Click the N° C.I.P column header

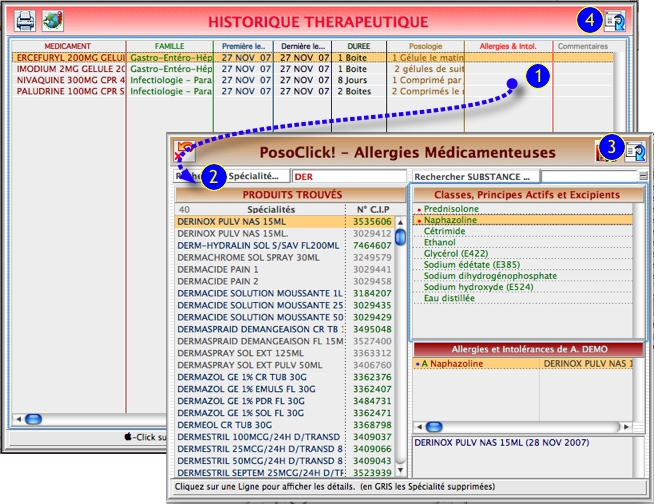click(x=373, y=209)
